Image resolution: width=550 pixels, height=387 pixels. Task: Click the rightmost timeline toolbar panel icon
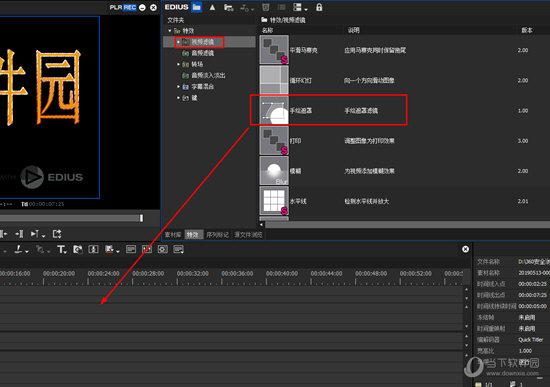click(179, 249)
